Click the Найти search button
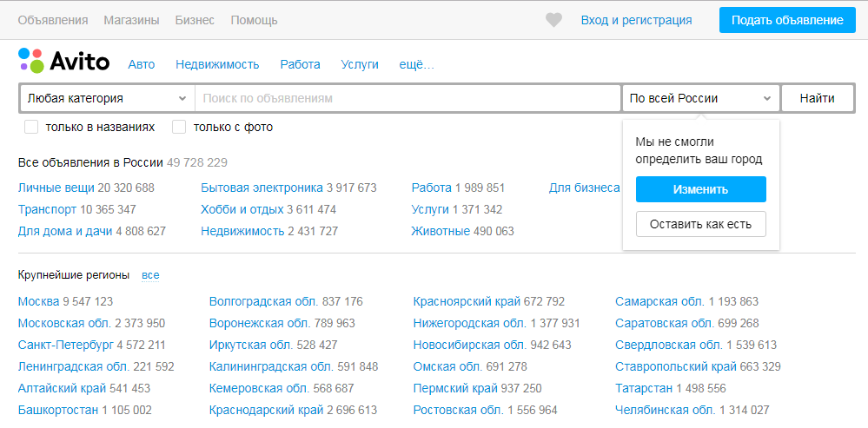 coord(817,98)
